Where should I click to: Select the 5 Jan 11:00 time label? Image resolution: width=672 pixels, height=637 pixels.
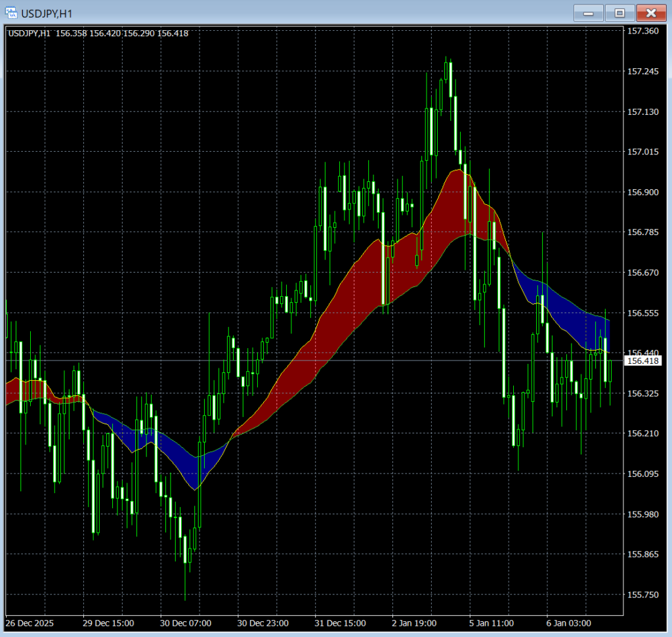tap(495, 623)
